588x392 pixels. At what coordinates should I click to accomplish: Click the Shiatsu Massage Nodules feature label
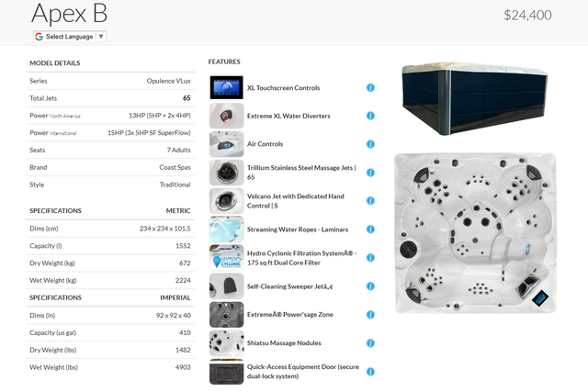pyautogui.click(x=284, y=343)
